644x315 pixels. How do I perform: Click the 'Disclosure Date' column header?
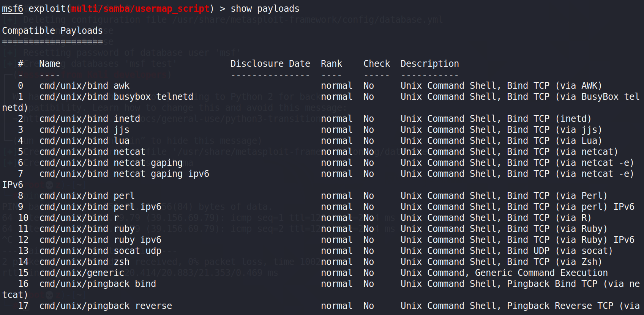pyautogui.click(x=270, y=64)
